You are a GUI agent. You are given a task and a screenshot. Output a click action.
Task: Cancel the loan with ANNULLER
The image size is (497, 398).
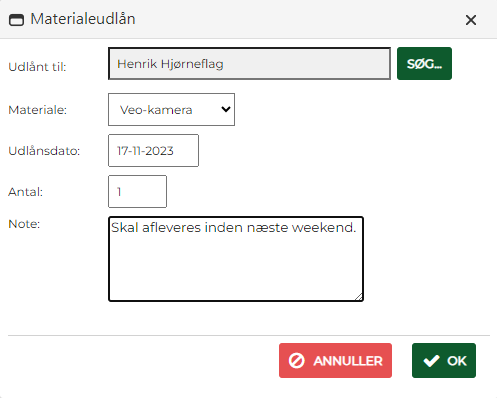pos(335,360)
